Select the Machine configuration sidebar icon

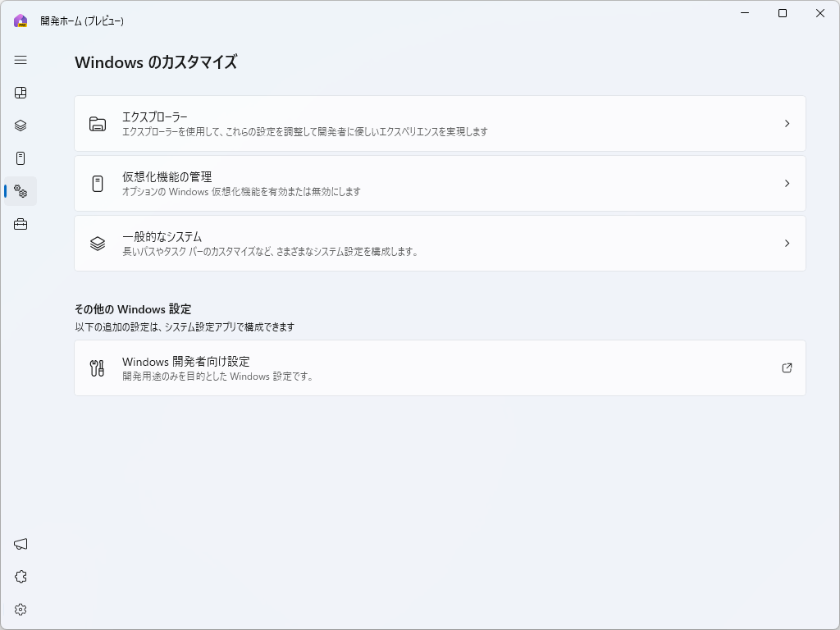click(x=20, y=158)
